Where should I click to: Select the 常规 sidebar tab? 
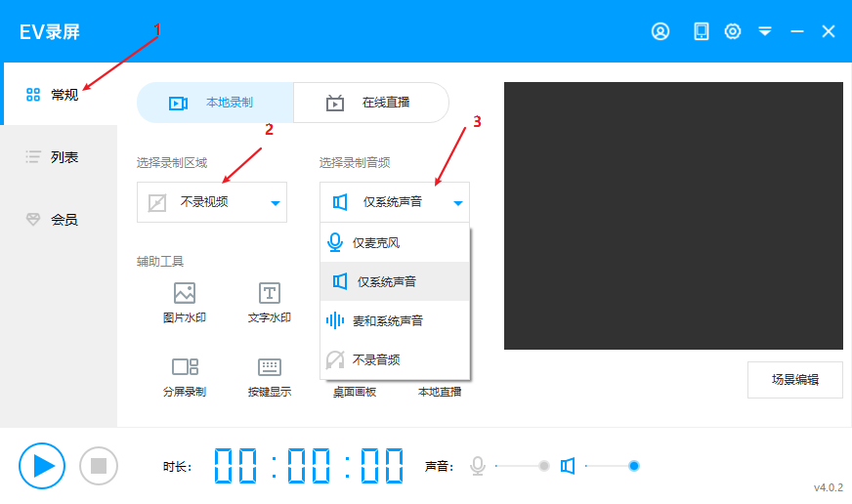pyautogui.click(x=59, y=94)
